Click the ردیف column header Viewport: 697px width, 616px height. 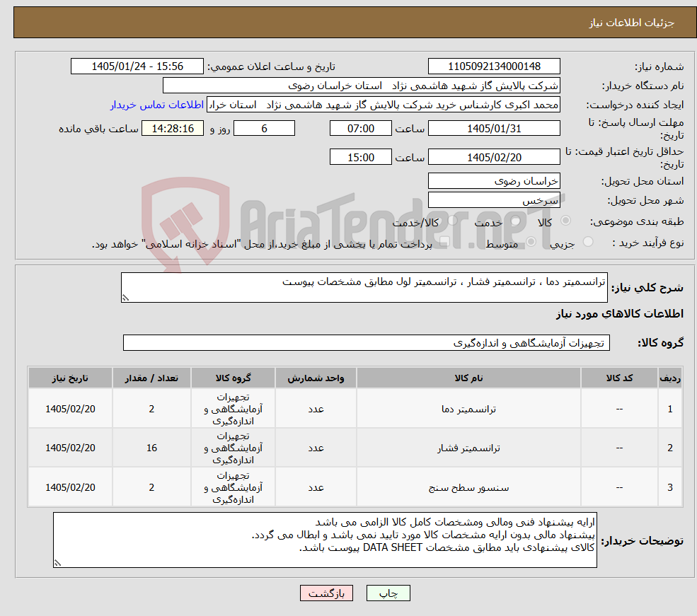tap(670, 378)
